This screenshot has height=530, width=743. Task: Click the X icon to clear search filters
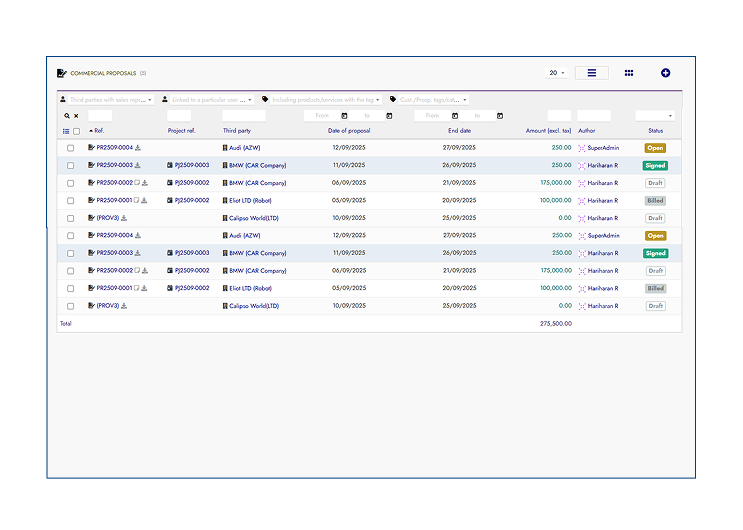76,116
